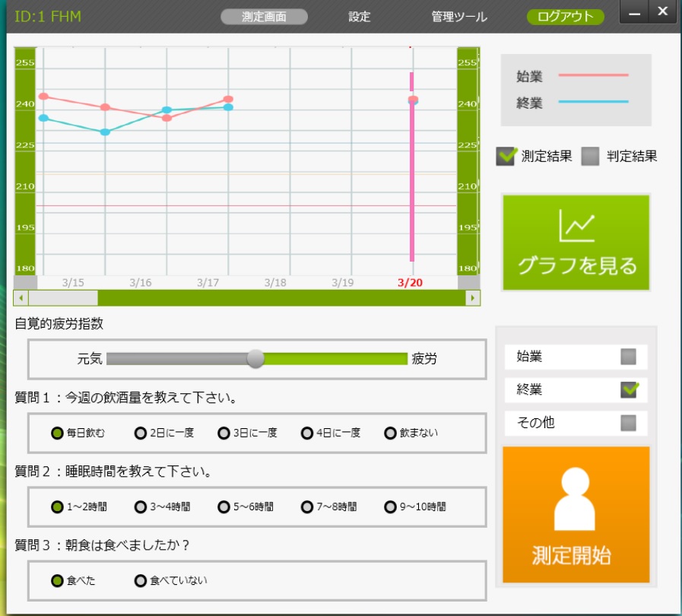The height and width of the screenshot is (616, 682).
Task: Click the グラフを見る chart button
Action: pyautogui.click(x=576, y=243)
